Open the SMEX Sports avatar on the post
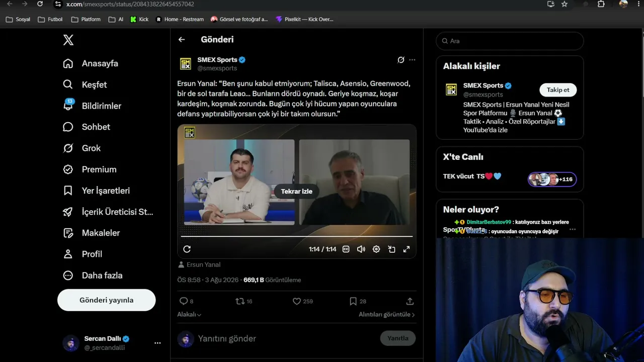This screenshot has width=644, height=362. coord(186,64)
